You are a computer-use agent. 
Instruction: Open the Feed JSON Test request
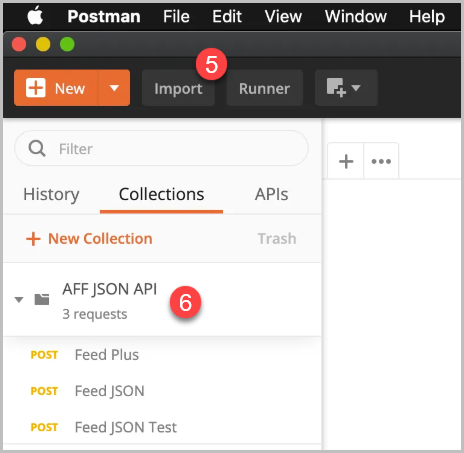(126, 427)
